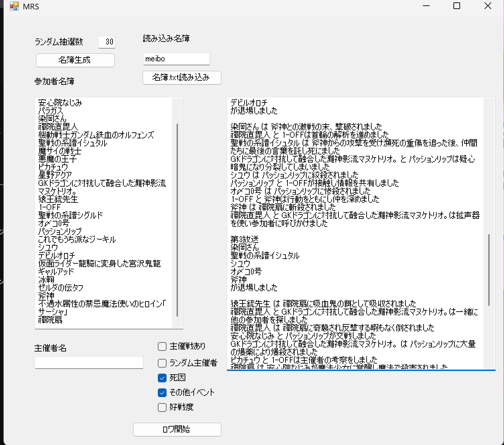
Task: Minimize the MRS window
Action: (426, 6)
